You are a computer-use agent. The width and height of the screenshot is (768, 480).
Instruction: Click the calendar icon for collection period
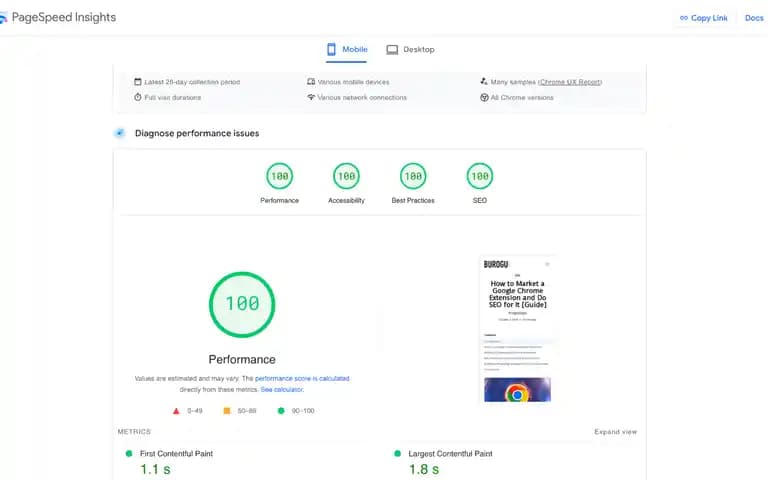pos(138,82)
